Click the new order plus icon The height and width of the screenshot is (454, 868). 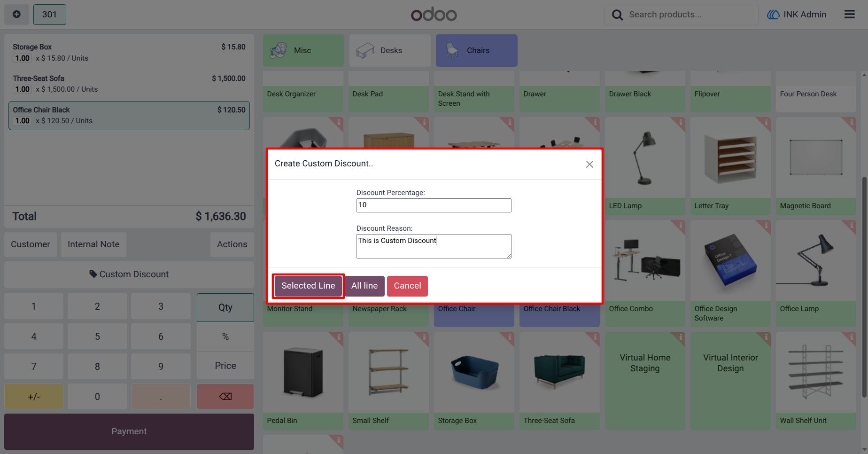tap(16, 14)
